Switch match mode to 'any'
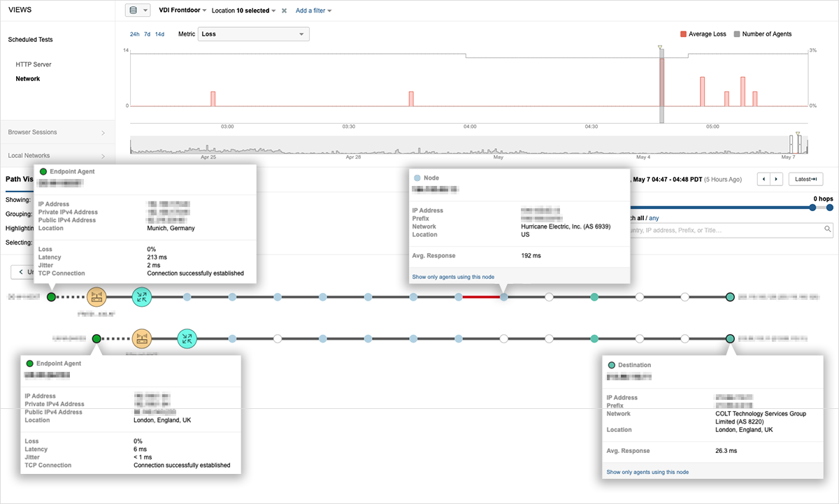This screenshot has width=839, height=504. click(654, 218)
